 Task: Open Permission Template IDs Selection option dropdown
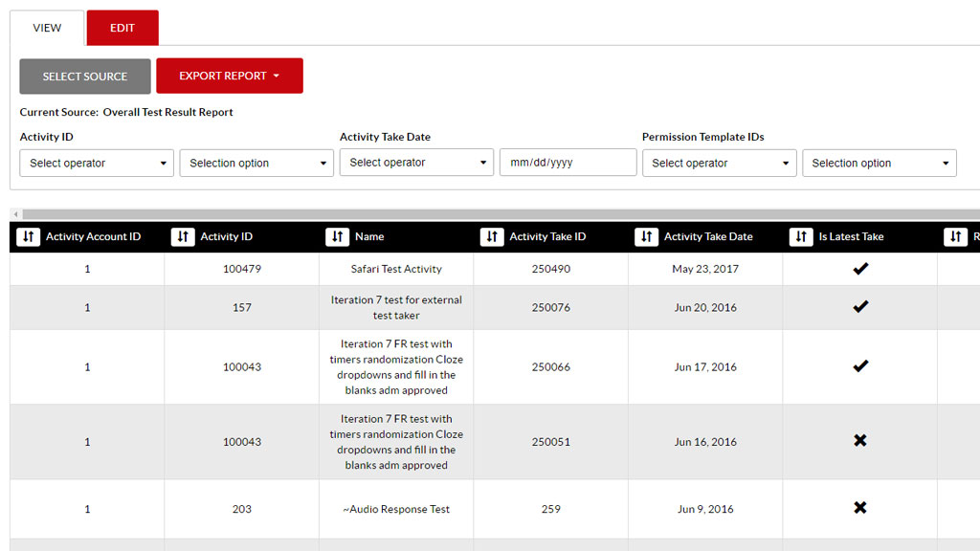880,163
